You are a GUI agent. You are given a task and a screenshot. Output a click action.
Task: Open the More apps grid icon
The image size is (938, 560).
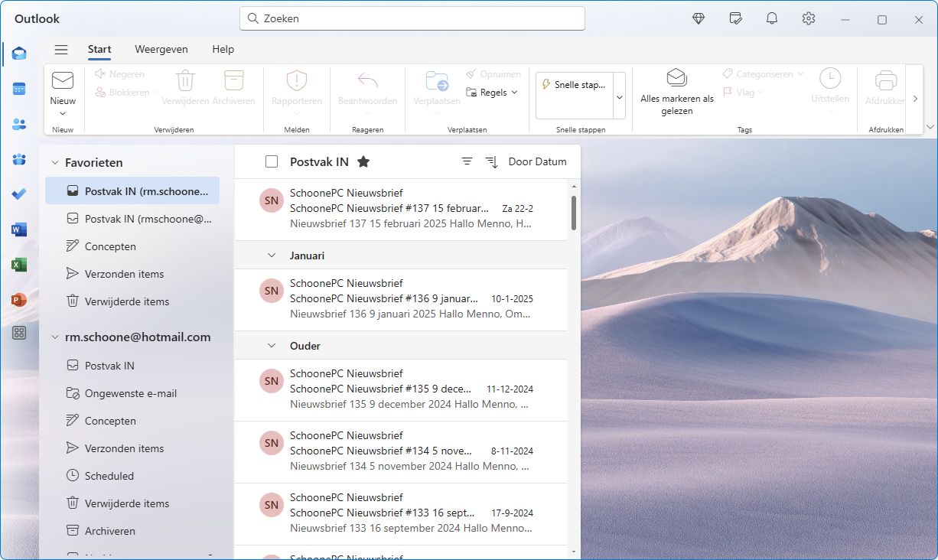click(x=19, y=333)
